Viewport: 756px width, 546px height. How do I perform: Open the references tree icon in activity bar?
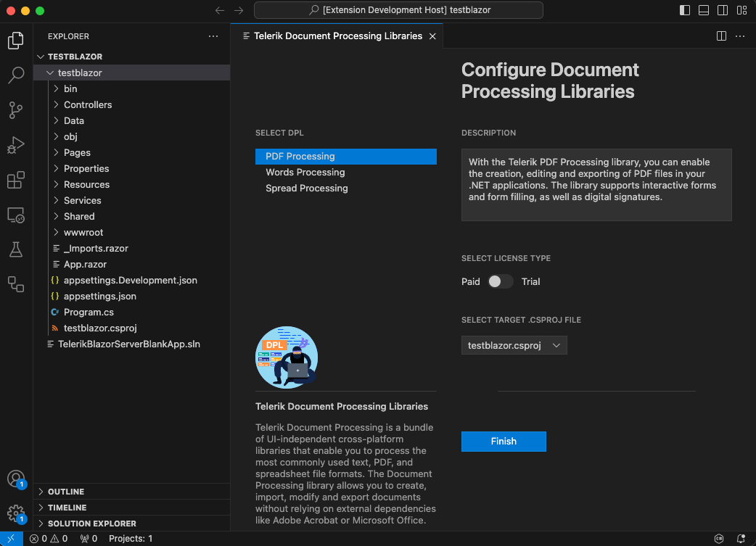click(x=16, y=284)
